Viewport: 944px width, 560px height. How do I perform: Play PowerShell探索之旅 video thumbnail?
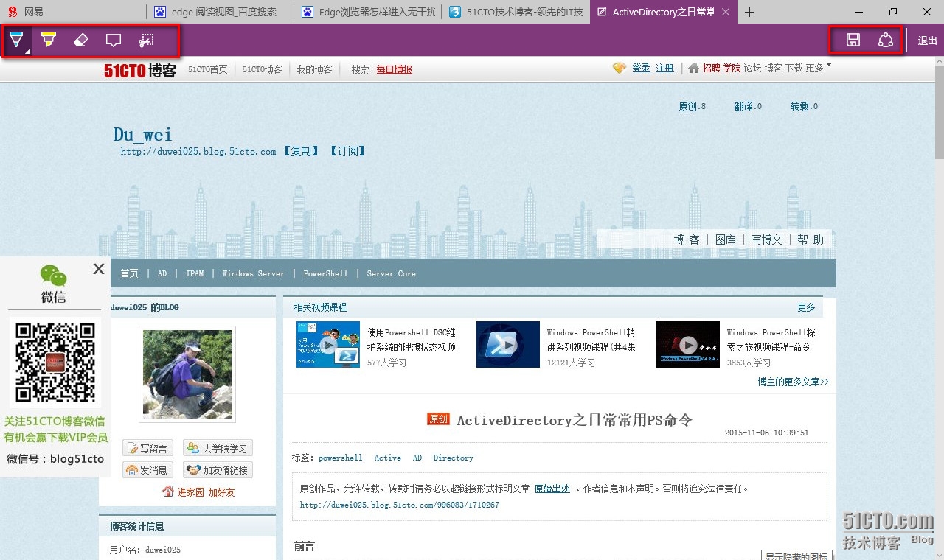[x=688, y=344]
